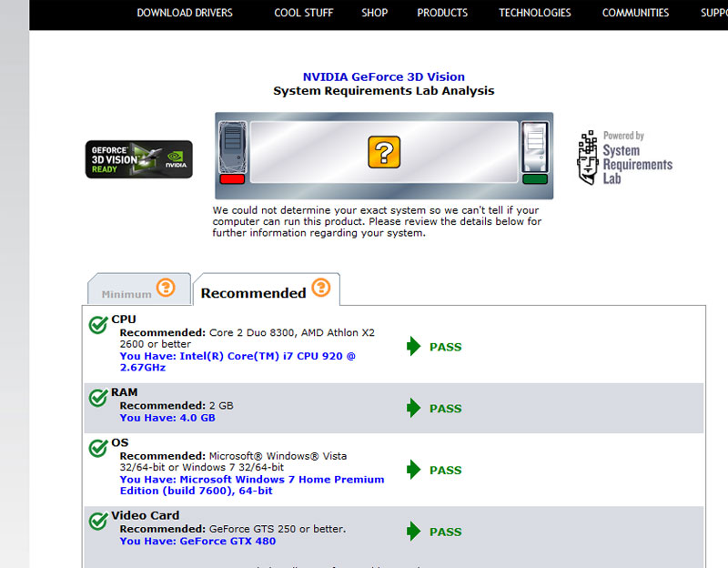This screenshot has height=568, width=728.
Task: Open the System Requirements Lab logo
Action: click(x=625, y=157)
